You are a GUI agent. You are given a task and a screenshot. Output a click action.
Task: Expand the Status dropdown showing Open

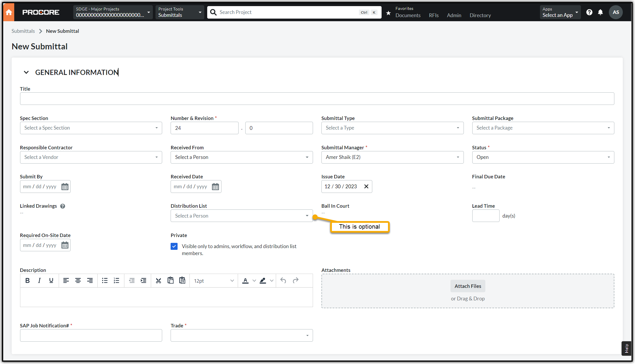(543, 157)
